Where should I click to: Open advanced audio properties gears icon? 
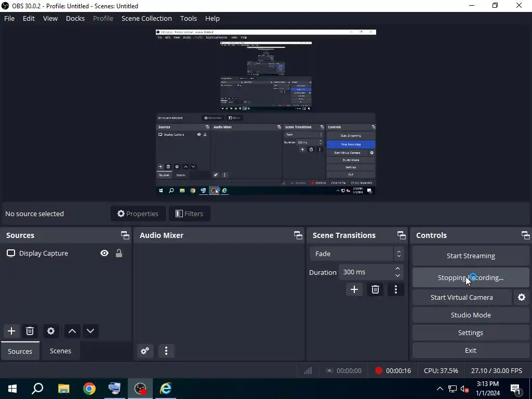click(x=145, y=351)
